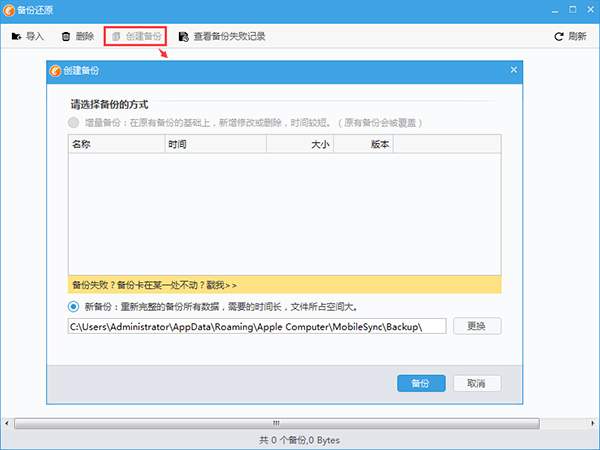The width and height of the screenshot is (600, 450).
Task: Click the backup failure log document icon
Action: pos(184,36)
